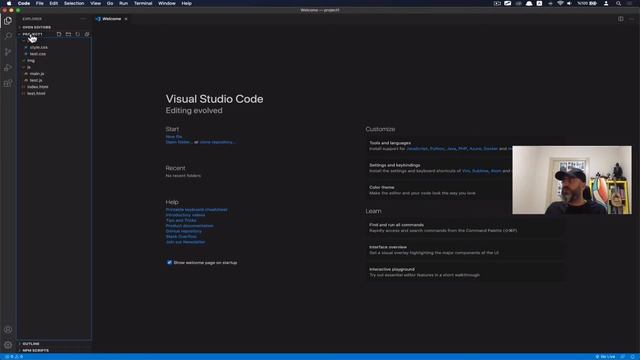Open the View menu
The width and height of the screenshot is (640, 360).
point(96,3)
